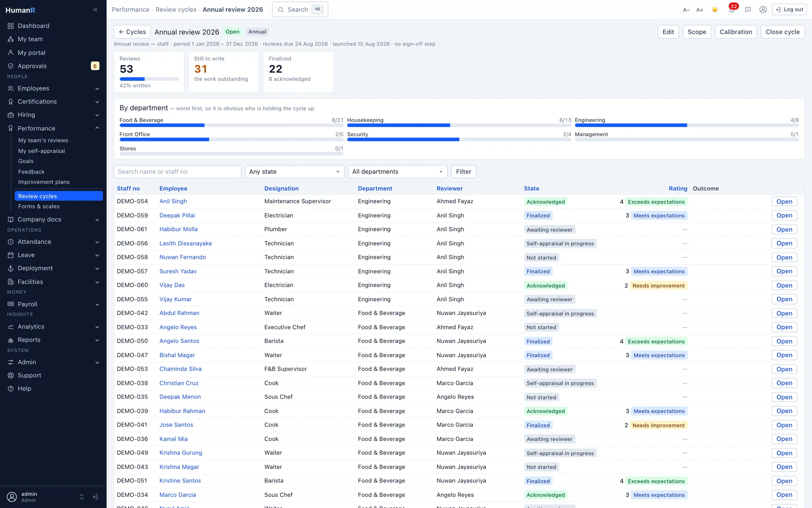The image size is (812, 508).
Task: Click the Employees people icon
Action: coord(11,89)
